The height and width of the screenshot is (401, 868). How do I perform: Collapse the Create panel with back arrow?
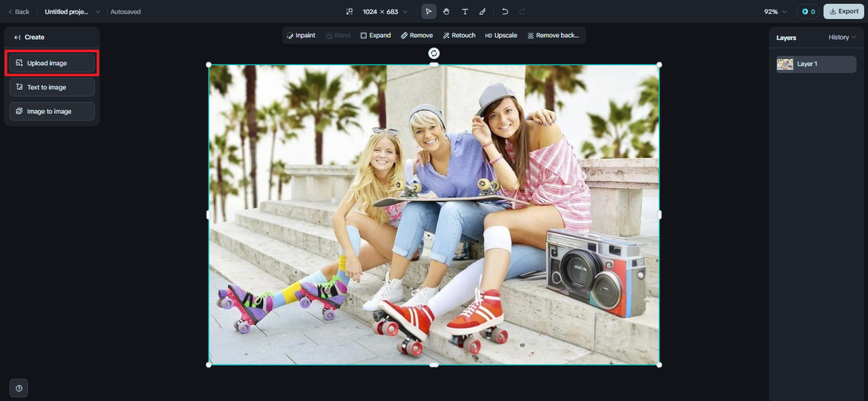(x=17, y=37)
